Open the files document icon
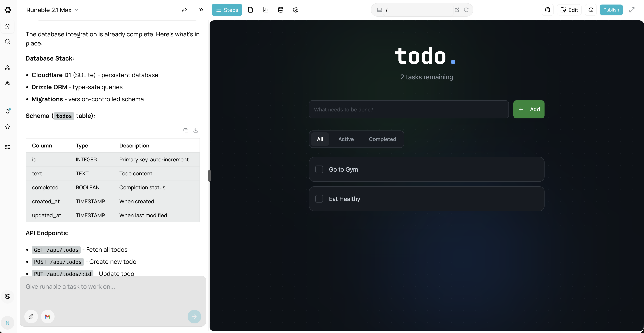The height and width of the screenshot is (333, 644). [250, 10]
